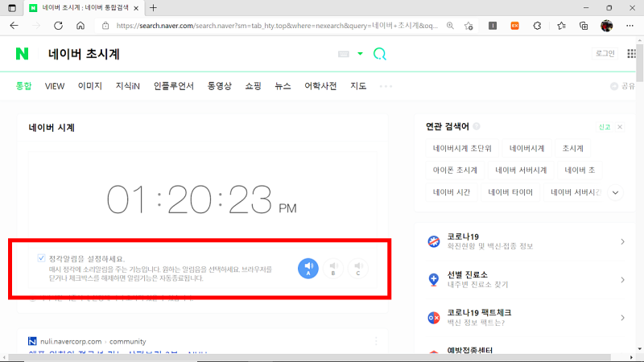
Task: Click related search 네이버시계
Action: point(527,148)
